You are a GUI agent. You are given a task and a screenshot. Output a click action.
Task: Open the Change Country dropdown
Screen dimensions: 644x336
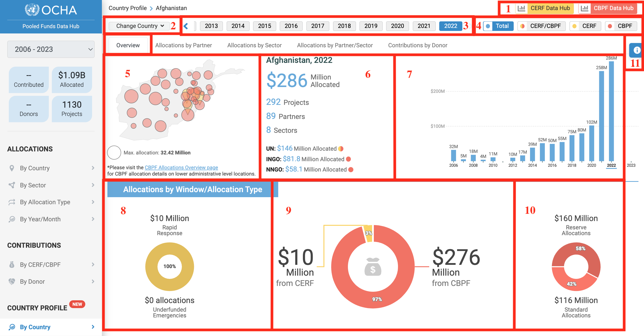(x=139, y=26)
